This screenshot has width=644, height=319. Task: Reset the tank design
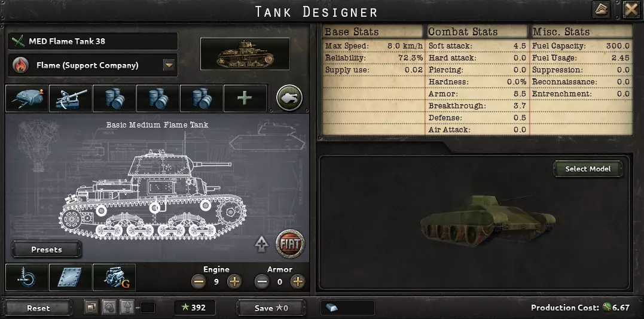39,308
